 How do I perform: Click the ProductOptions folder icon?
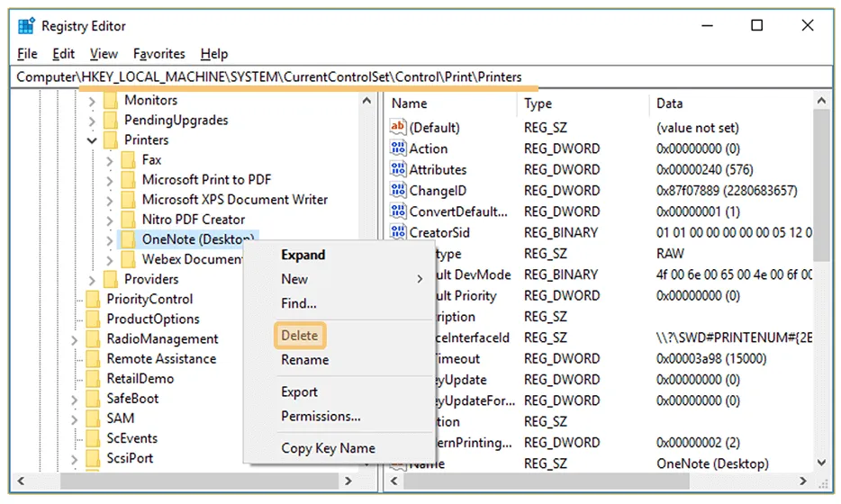93,319
